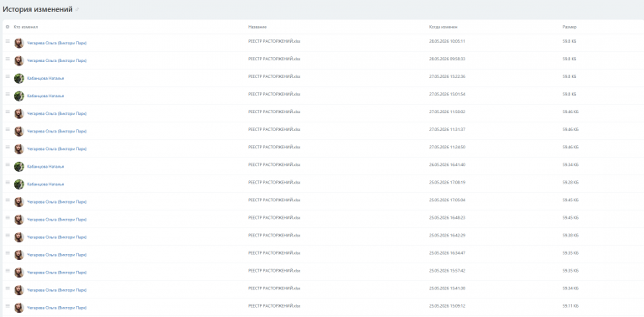Click Кабанцова avatar in 27.05.2026 15:22:36 row
The width and height of the screenshot is (644, 317).
(19, 79)
